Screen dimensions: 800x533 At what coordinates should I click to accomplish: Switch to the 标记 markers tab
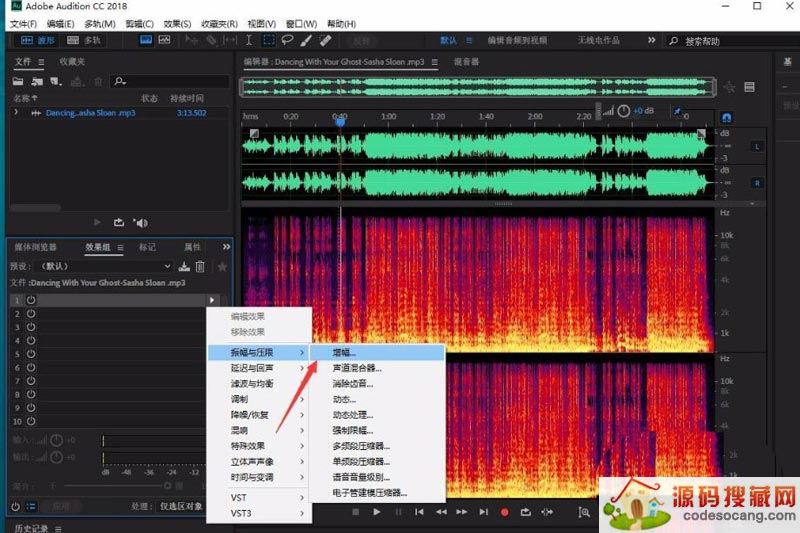pyautogui.click(x=147, y=247)
